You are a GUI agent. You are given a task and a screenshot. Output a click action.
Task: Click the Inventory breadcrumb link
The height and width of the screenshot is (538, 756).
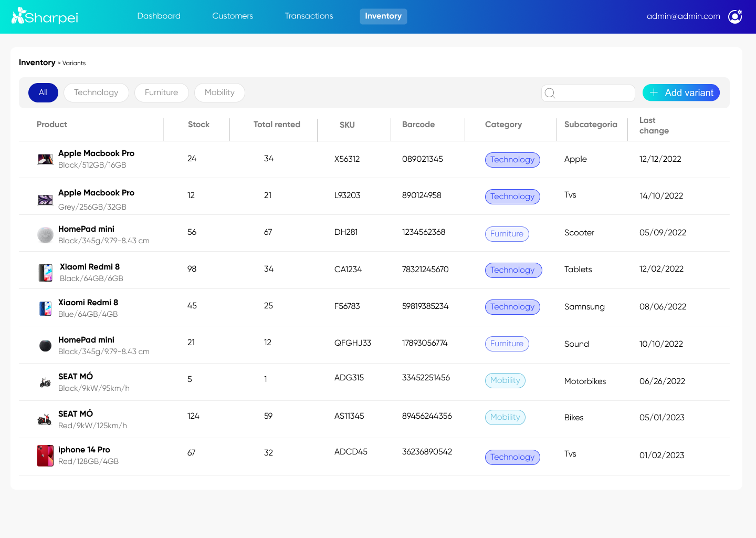point(37,63)
